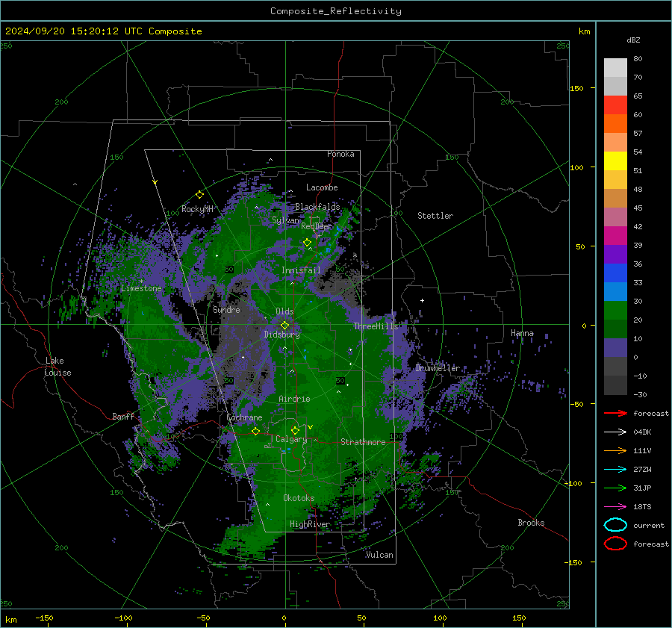The height and width of the screenshot is (628, 672).
Task: Click the Lake Louise label
Action: tap(58, 367)
